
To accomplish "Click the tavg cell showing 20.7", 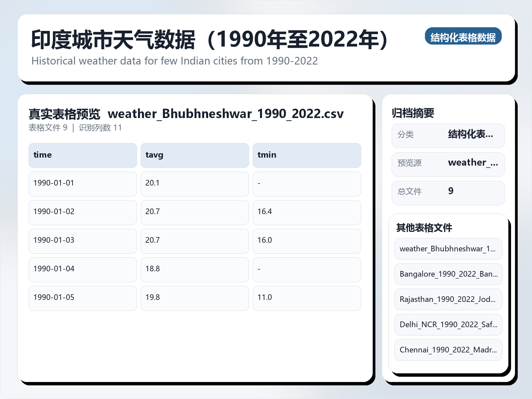I will pos(195,212).
